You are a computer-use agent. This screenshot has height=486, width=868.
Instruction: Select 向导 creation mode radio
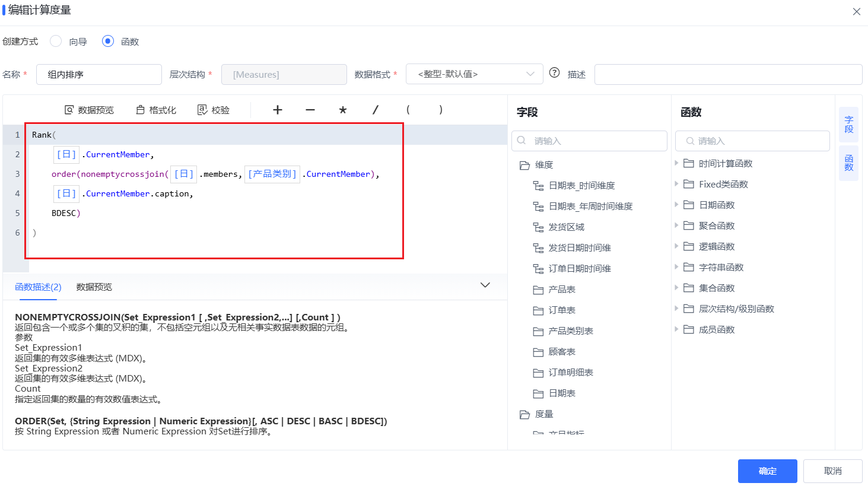56,41
